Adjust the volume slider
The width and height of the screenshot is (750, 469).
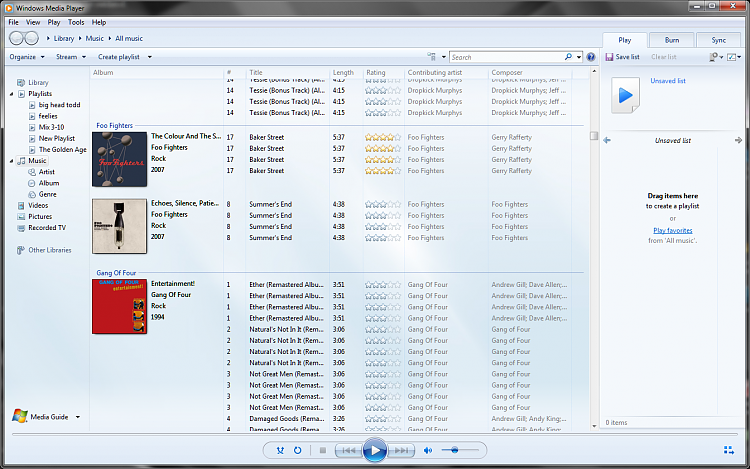(460, 450)
